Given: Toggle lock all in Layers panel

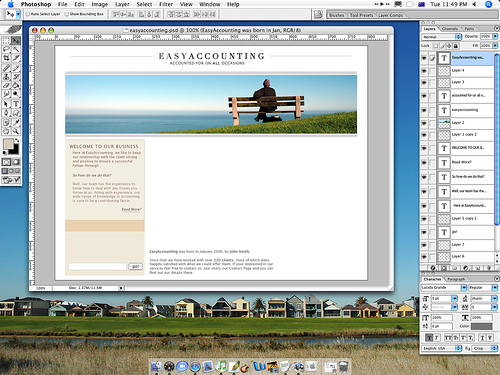Looking at the screenshot, I should [456, 46].
